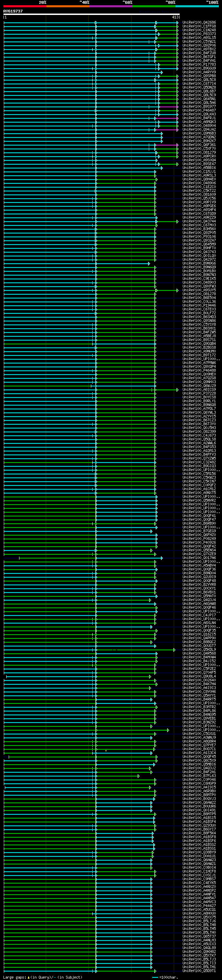Select hit label UniRef100_Q645N1
The image size is (222, 980).
[199, 99]
